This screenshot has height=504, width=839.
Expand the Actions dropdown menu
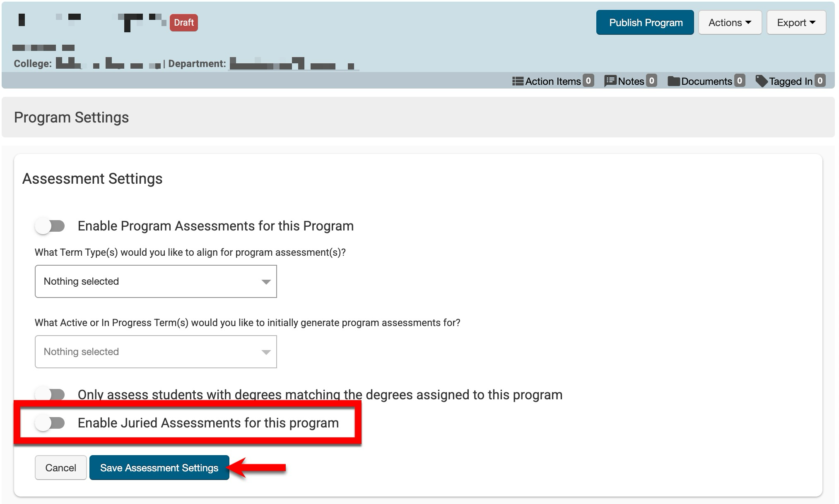pos(730,22)
